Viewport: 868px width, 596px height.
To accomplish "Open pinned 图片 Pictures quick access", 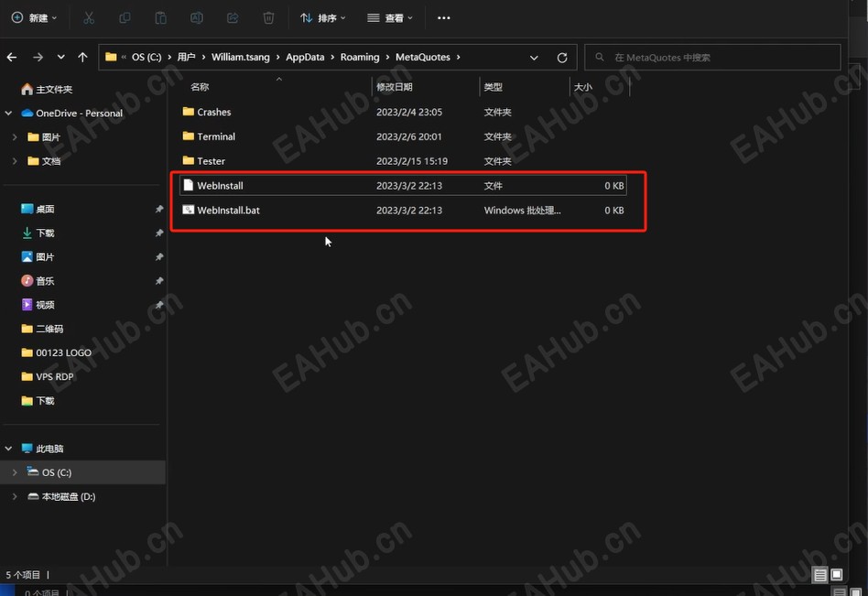I will [x=38, y=256].
